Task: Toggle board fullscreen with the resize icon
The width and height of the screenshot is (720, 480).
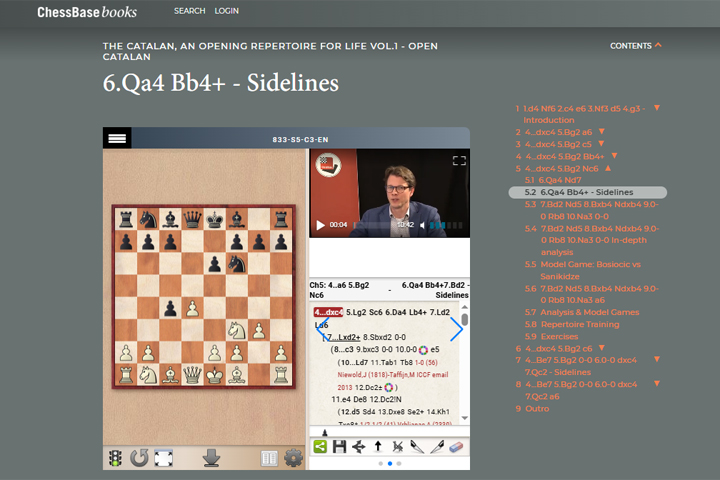Action: coord(163,458)
